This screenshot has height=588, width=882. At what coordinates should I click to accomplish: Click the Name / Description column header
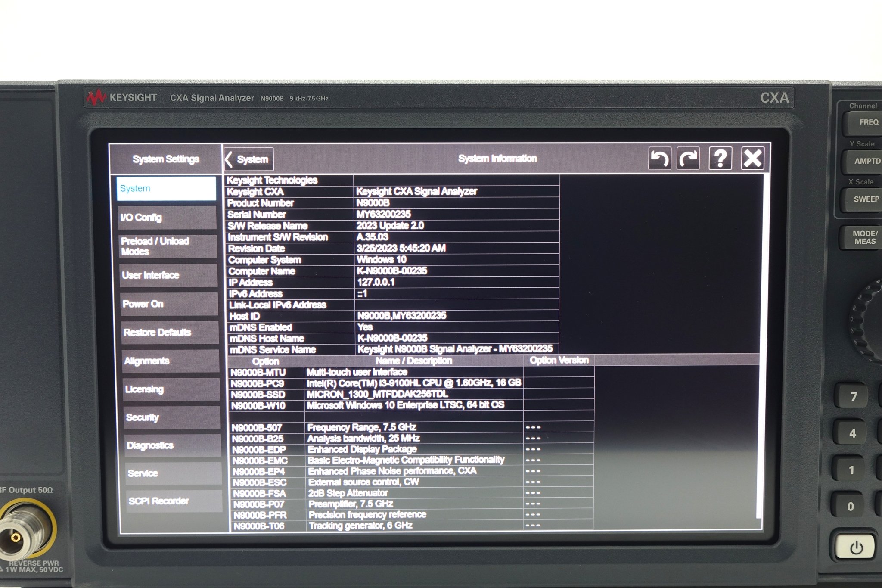point(413,361)
